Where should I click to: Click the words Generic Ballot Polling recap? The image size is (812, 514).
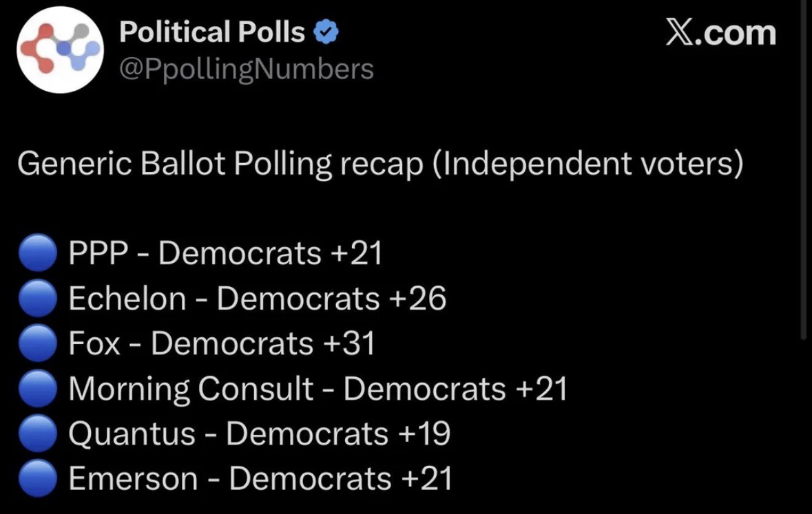coord(220,165)
